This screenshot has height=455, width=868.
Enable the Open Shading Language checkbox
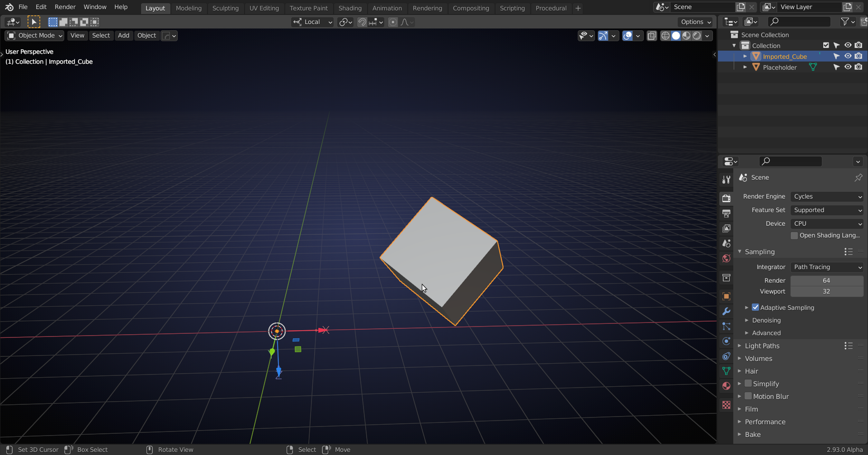[x=794, y=236]
